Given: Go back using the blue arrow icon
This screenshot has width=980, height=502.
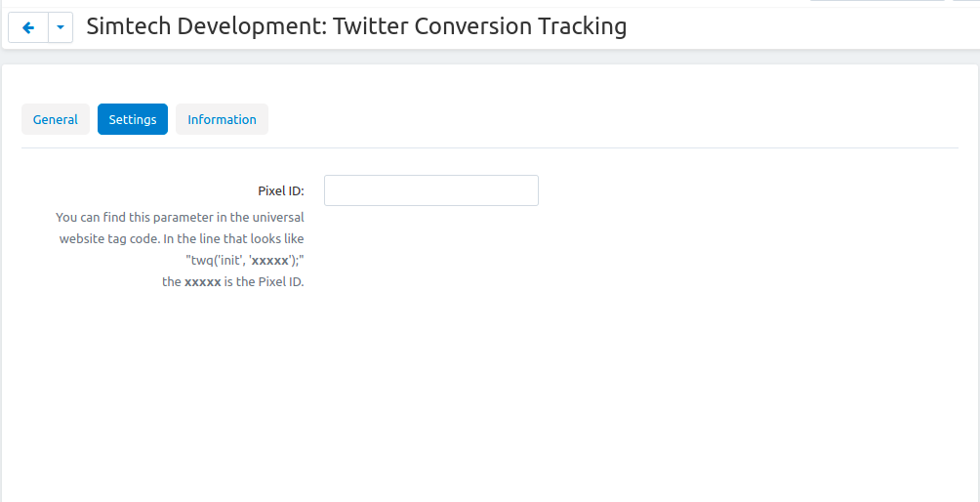Looking at the screenshot, I should pyautogui.click(x=28, y=27).
